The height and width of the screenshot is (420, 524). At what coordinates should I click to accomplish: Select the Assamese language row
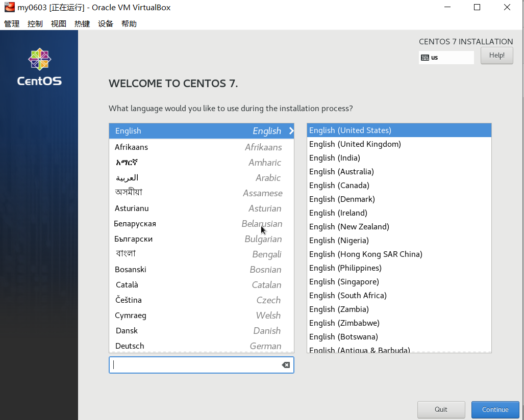[x=202, y=193]
